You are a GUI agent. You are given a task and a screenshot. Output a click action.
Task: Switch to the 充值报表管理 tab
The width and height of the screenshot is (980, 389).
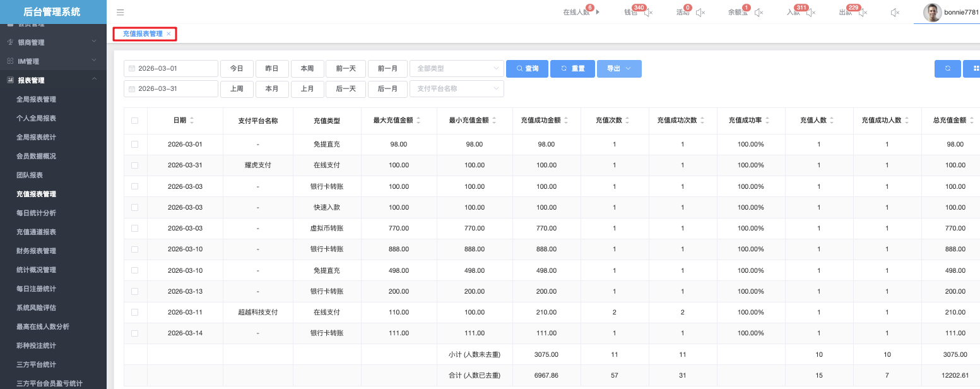143,34
